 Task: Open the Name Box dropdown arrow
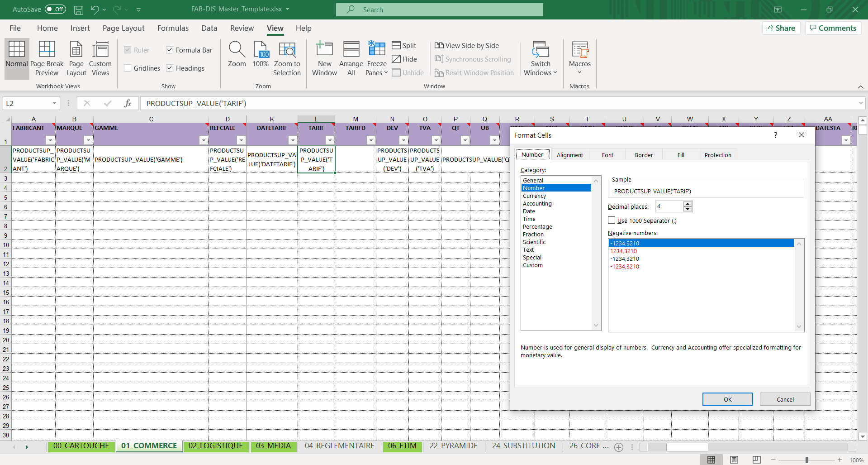pos(54,104)
